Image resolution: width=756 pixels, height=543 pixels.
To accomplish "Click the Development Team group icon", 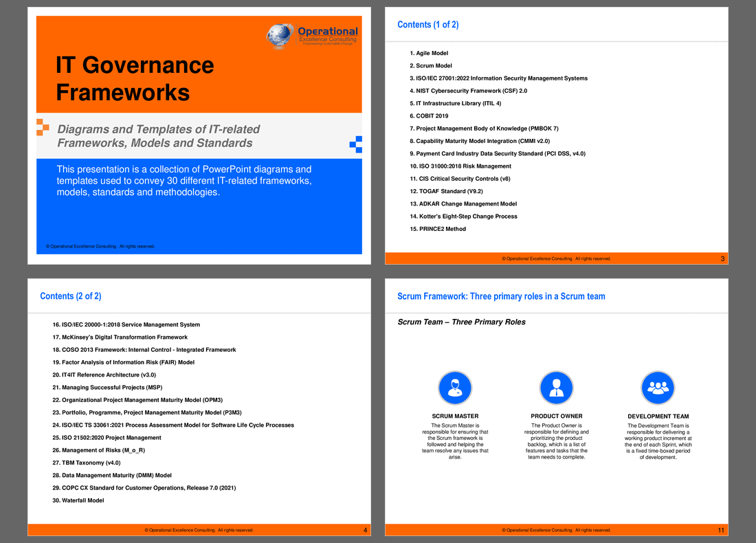I will tap(658, 388).
